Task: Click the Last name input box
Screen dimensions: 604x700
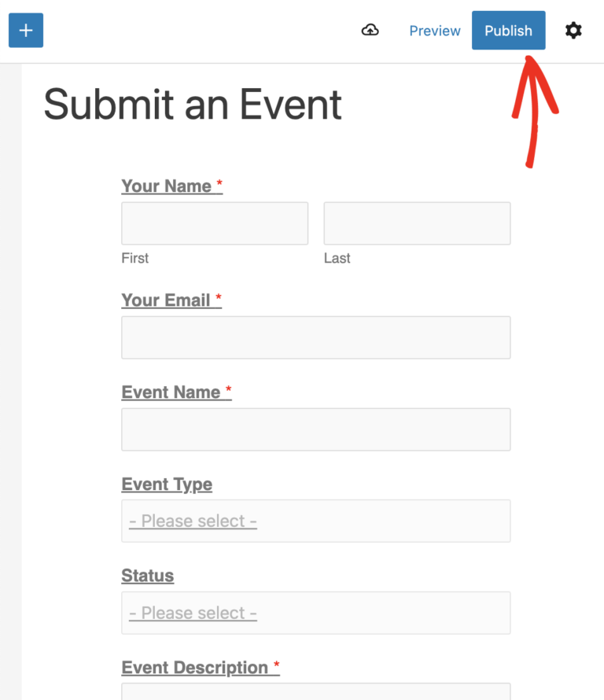Action: pyautogui.click(x=416, y=223)
